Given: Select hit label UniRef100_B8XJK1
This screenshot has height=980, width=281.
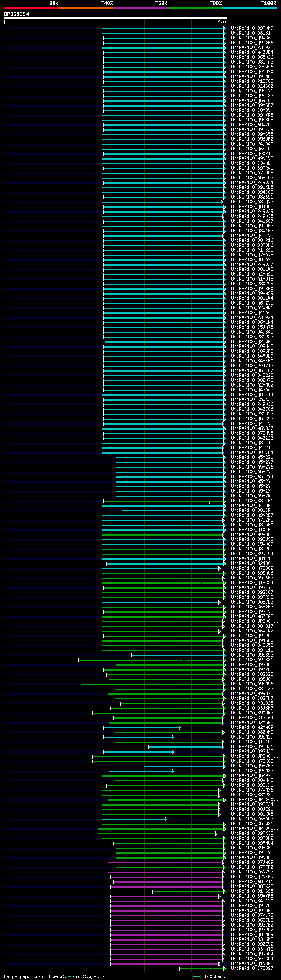Looking at the screenshot, I should [252, 501].
